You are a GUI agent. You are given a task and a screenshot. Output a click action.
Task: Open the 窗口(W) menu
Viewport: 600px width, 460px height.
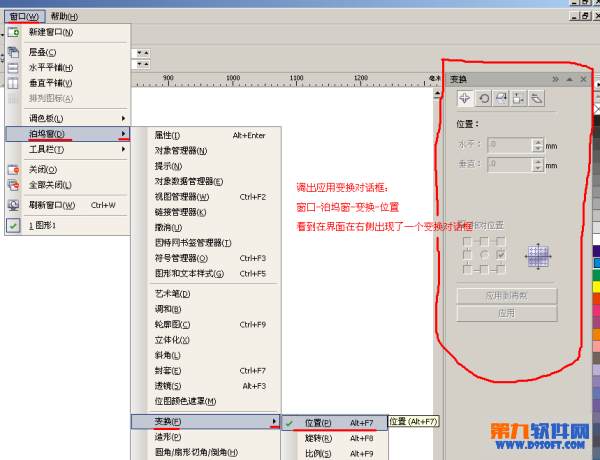[24, 16]
